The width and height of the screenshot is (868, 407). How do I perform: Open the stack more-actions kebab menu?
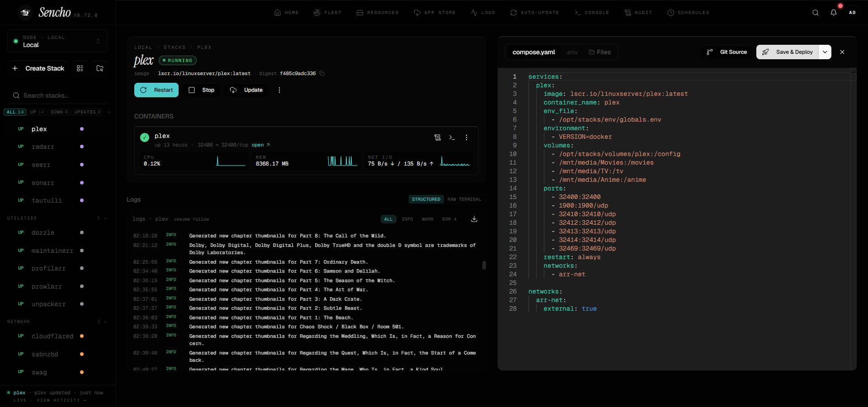tap(279, 90)
